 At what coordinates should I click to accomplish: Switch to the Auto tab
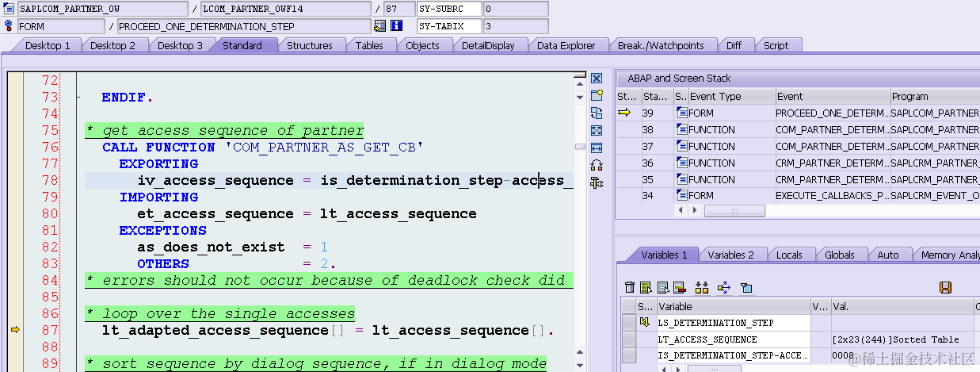click(888, 255)
